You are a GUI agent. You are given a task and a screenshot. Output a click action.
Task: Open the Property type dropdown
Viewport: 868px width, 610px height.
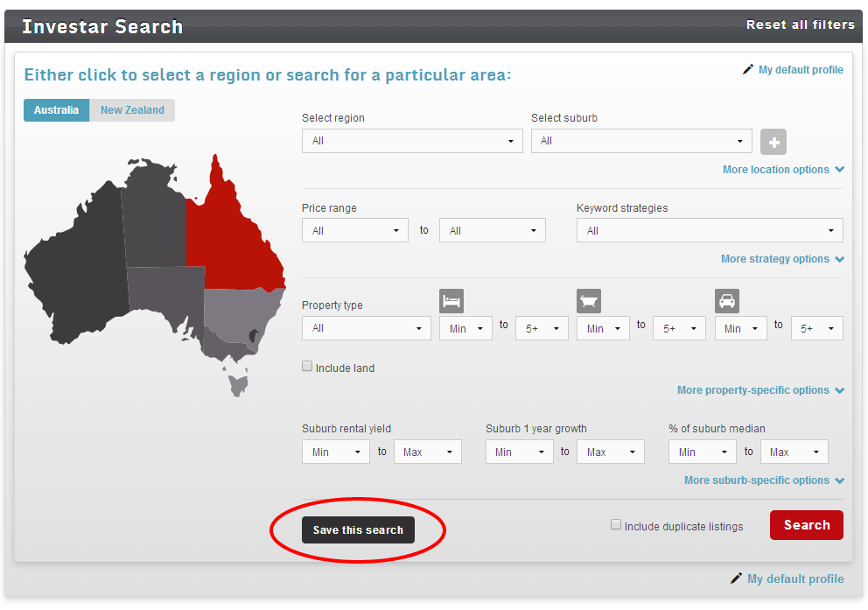click(x=366, y=328)
